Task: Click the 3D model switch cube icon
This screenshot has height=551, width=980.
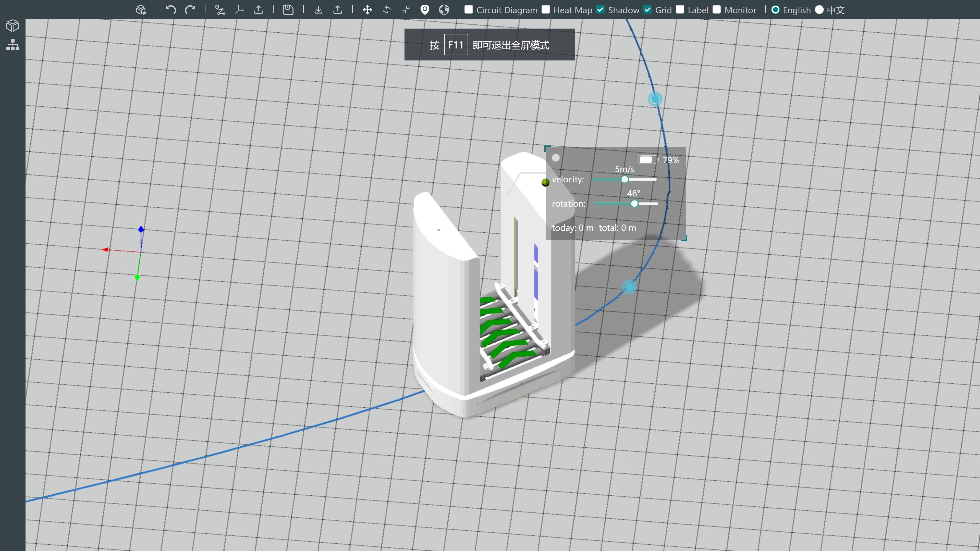Action: pyautogui.click(x=141, y=10)
